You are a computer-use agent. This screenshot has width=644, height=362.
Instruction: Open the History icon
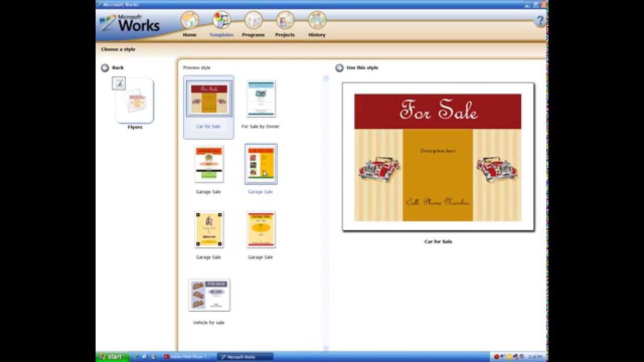[316, 22]
